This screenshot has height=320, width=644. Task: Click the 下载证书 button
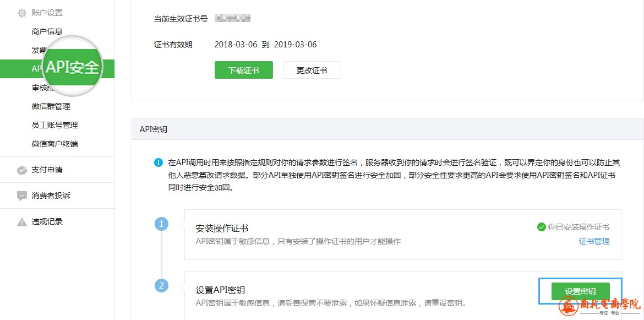click(243, 70)
